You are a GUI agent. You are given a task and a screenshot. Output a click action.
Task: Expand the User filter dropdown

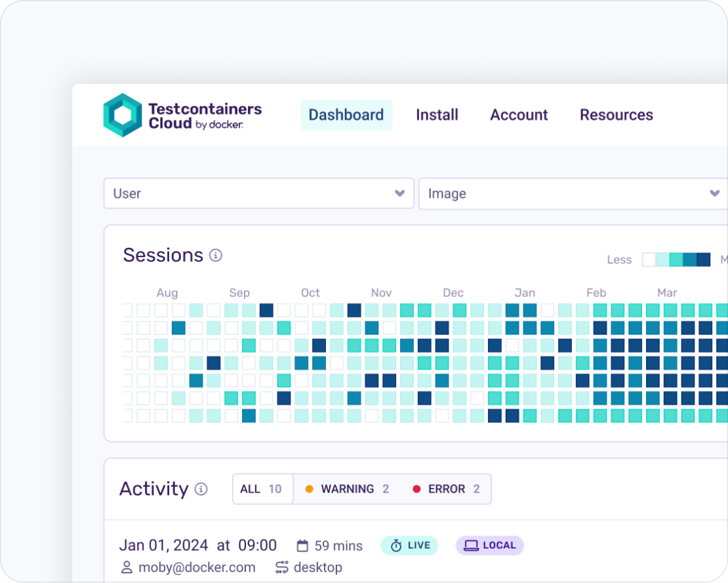click(x=258, y=193)
